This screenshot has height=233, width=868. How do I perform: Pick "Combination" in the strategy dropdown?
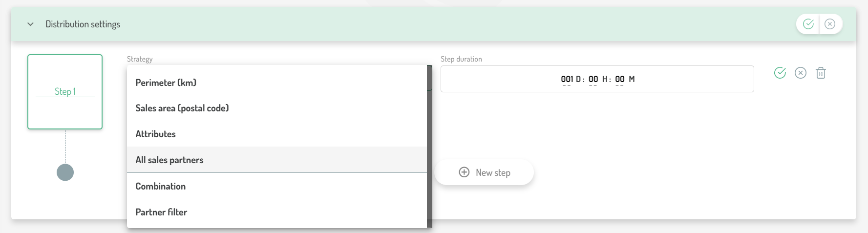pyautogui.click(x=161, y=186)
